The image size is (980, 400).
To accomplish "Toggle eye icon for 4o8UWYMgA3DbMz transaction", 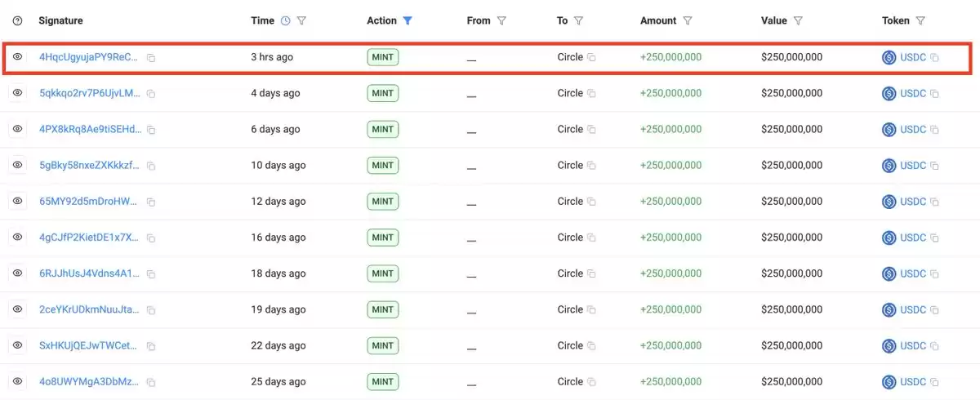I will pos(17,381).
